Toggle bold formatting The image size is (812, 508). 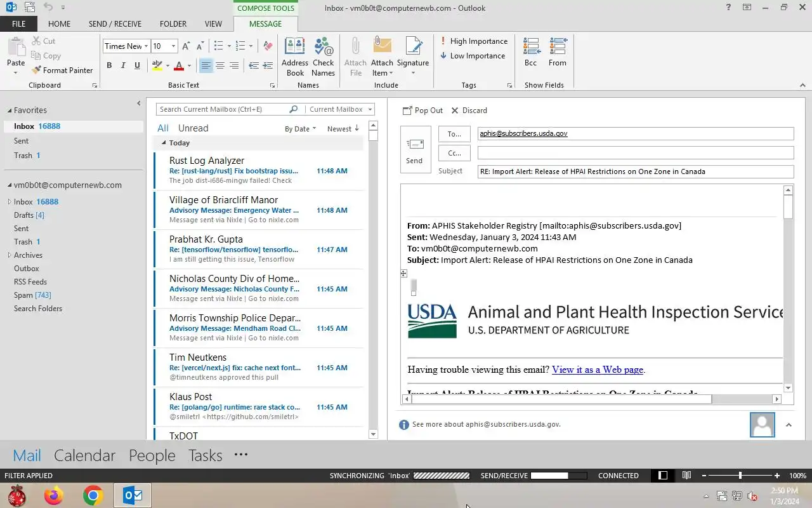(109, 65)
